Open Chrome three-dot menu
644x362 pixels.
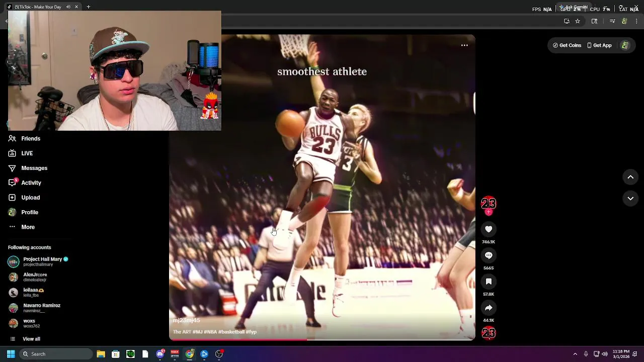tap(636, 21)
